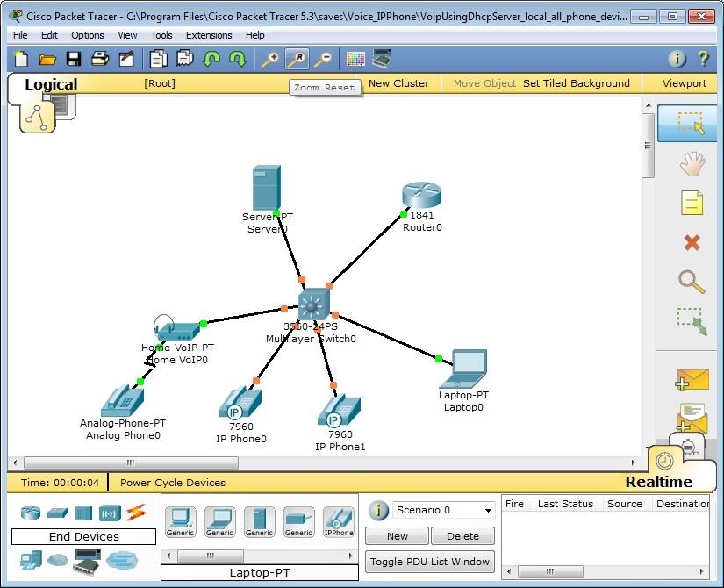
Task: Select the Custom Made Devices category icon
Action: 87,562
